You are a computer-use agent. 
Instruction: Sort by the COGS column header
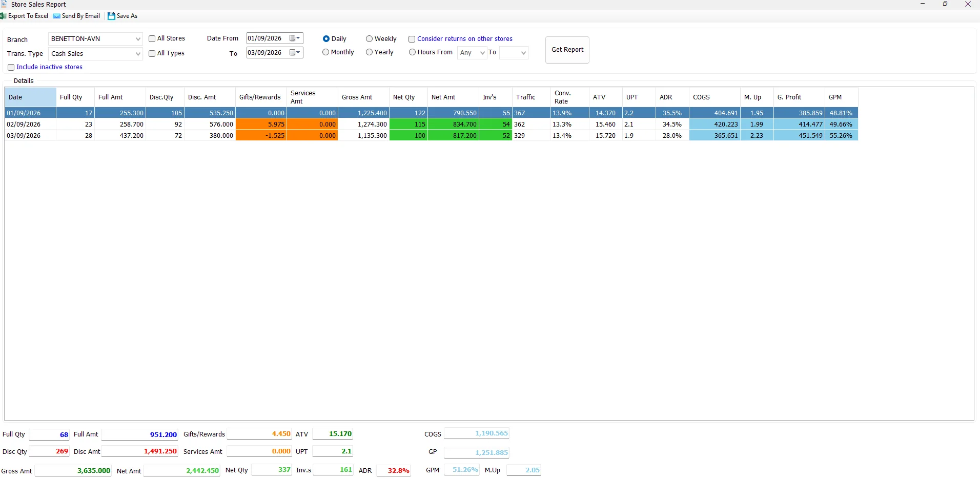pos(714,97)
